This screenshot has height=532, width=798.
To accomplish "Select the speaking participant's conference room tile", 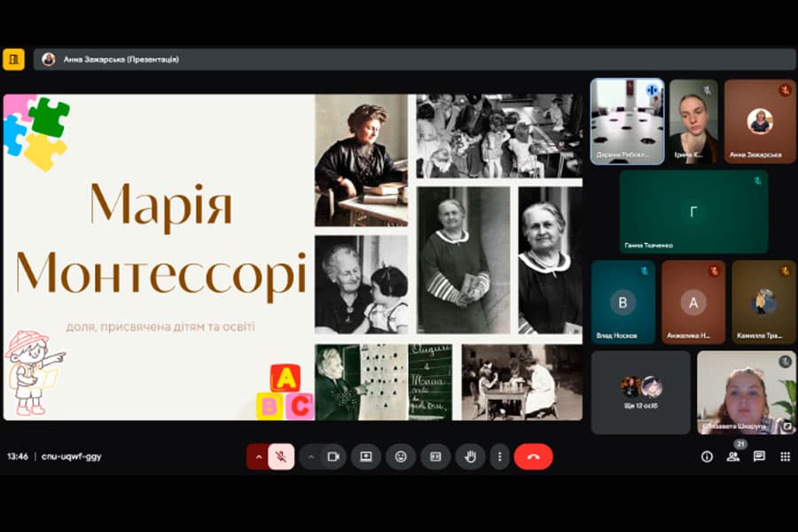I will (x=628, y=121).
